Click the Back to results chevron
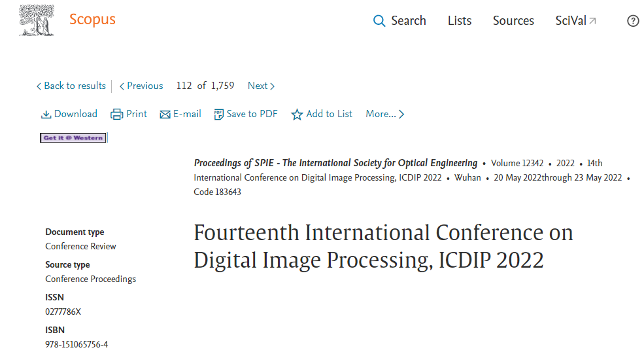This screenshot has height=356, width=644. [x=39, y=86]
